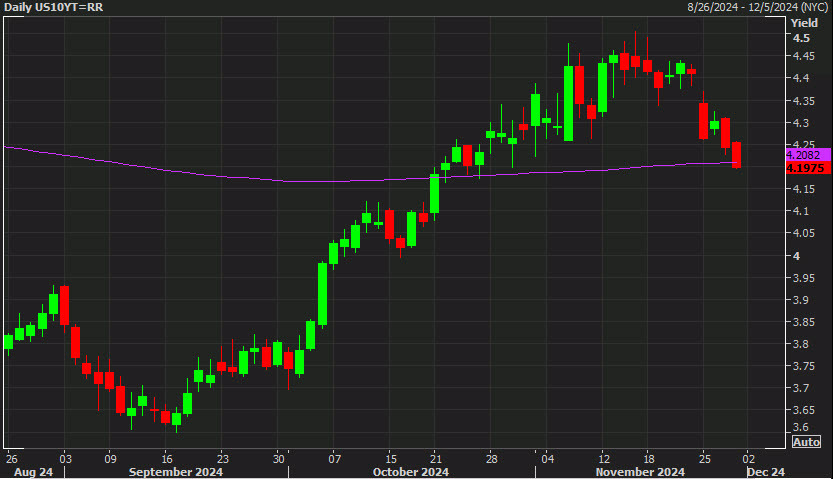Click the 3.8 yield axis label
833x479 pixels.
pyautogui.click(x=801, y=344)
